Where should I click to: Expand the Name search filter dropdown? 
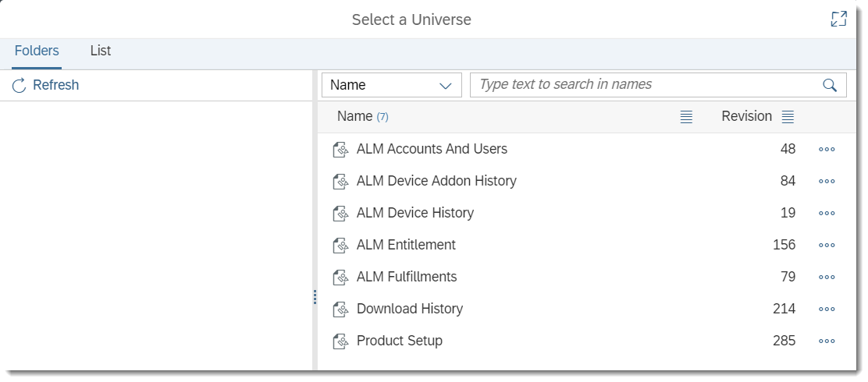(x=391, y=85)
